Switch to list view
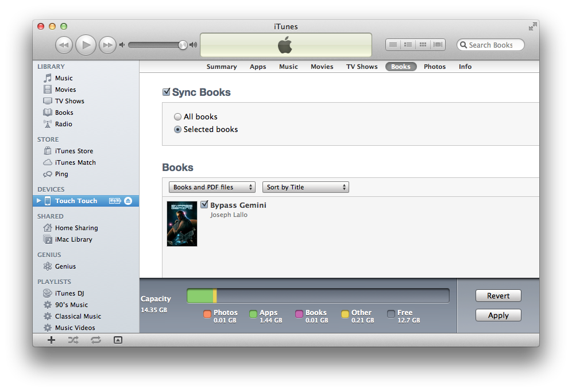This screenshot has height=392, width=572. (x=393, y=45)
